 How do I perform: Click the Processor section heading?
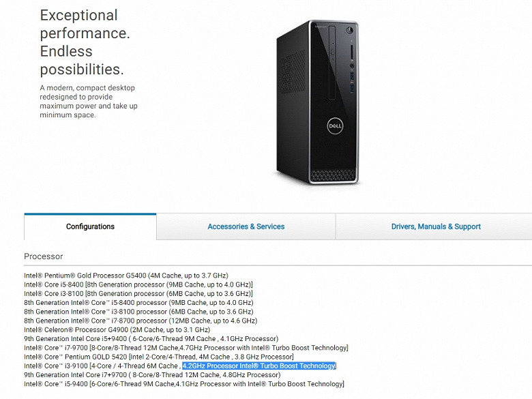pyautogui.click(x=44, y=256)
